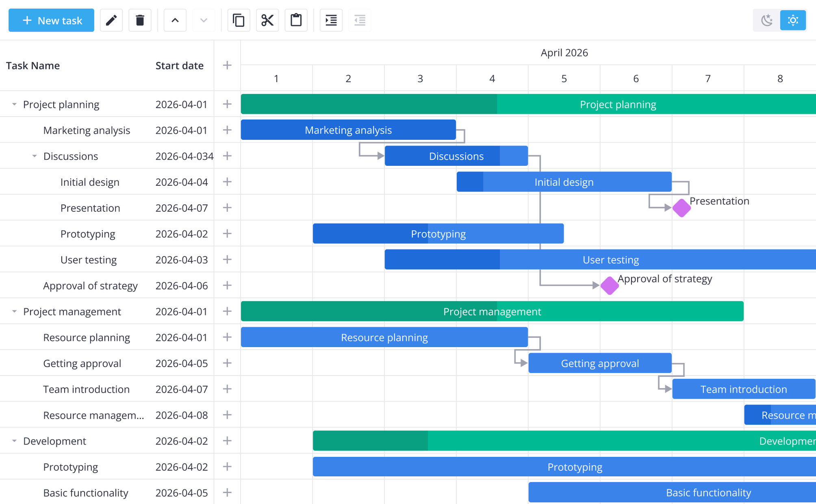Viewport: 816px width, 504px height.
Task: Enable the light theme sun toggle
Action: point(793,20)
